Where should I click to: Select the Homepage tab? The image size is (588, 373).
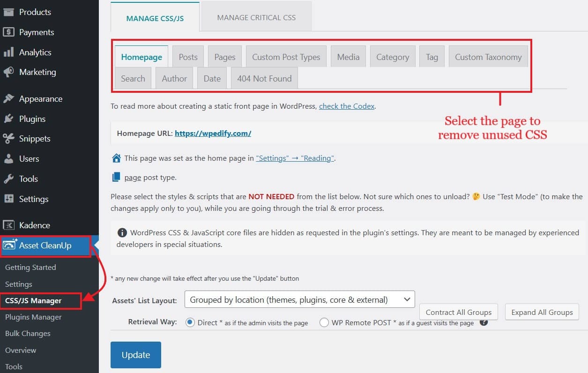point(141,57)
